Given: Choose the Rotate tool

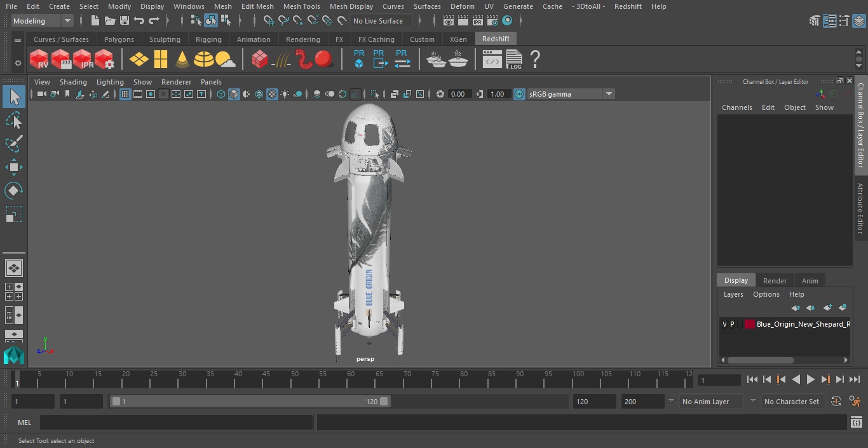Looking at the screenshot, I should pyautogui.click(x=13, y=191).
